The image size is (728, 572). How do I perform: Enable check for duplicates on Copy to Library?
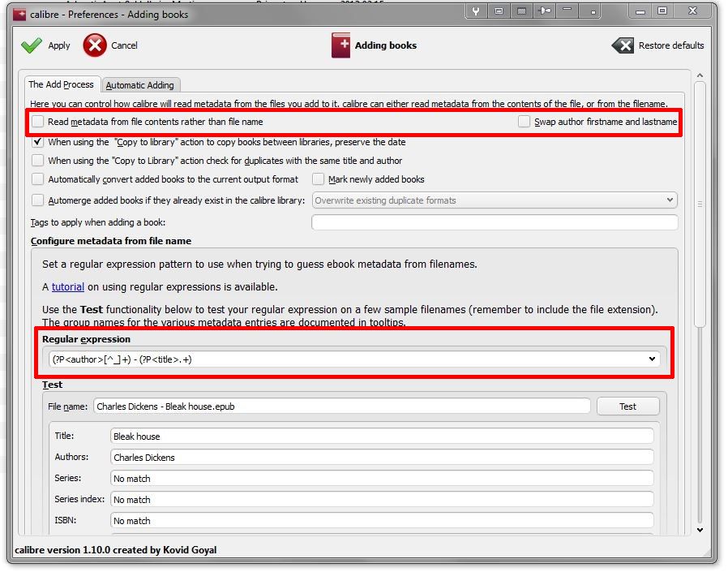[38, 161]
